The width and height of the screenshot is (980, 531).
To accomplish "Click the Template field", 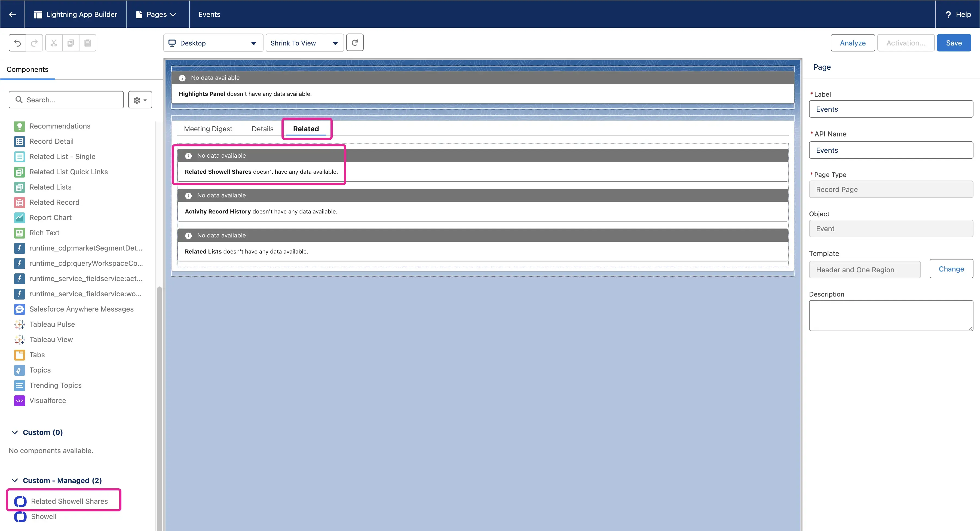I will point(864,270).
